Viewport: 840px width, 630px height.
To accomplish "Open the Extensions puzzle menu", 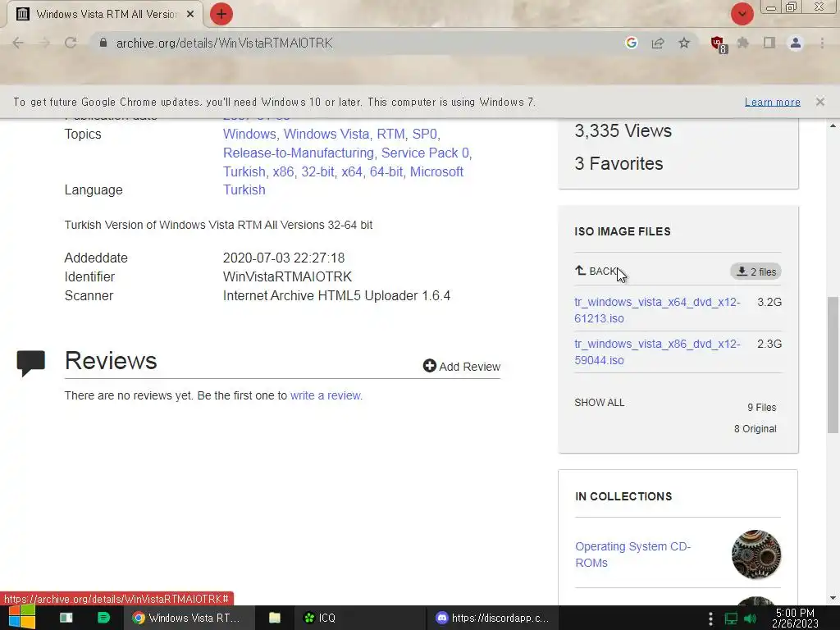I will point(743,43).
